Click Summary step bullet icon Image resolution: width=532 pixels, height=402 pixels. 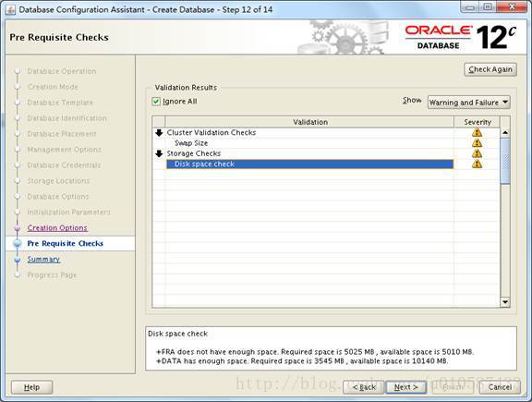point(18,260)
